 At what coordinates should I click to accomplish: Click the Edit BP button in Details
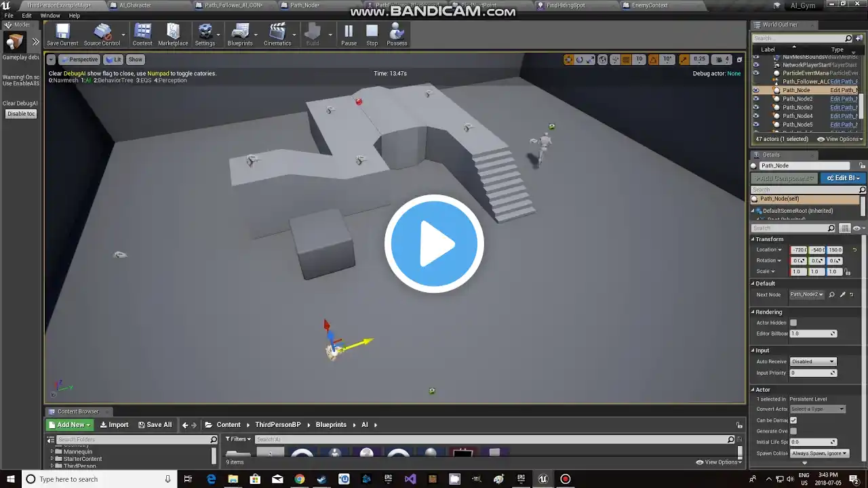coord(842,178)
